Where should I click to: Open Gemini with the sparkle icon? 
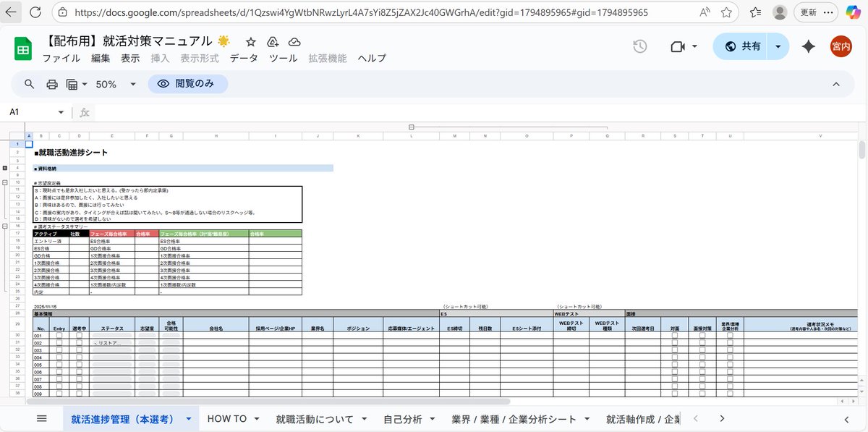point(808,46)
